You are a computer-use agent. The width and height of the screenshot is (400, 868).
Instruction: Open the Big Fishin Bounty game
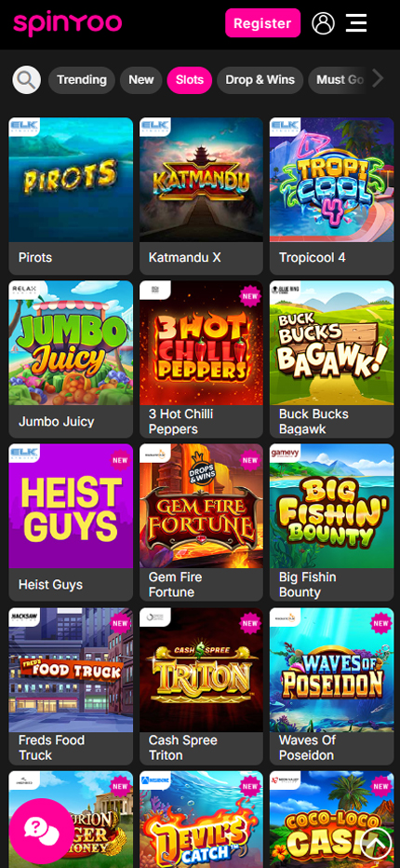[331, 522]
